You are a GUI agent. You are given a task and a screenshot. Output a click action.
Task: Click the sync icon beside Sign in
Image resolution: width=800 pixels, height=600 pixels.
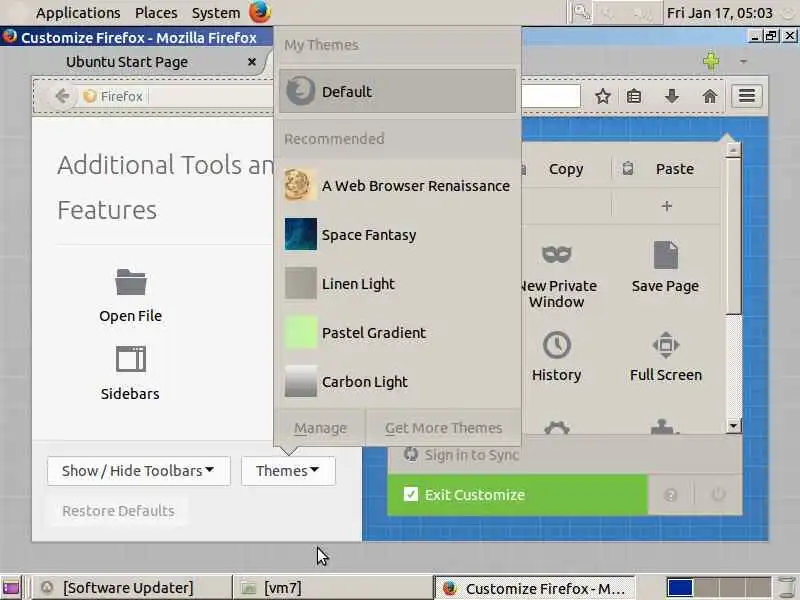411,454
